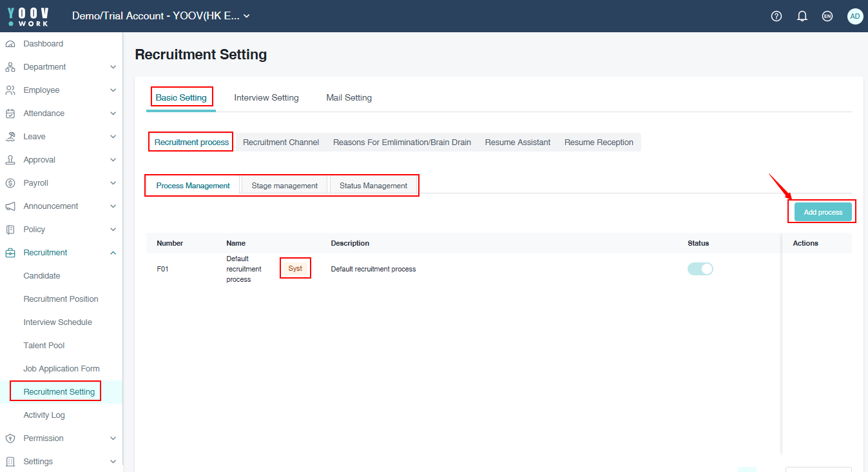The image size is (868, 472).
Task: Switch to the Interview Setting tab
Action: pyautogui.click(x=266, y=98)
